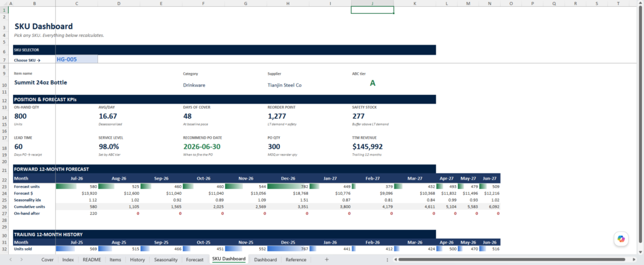Select column H header

pyautogui.click(x=287, y=3)
